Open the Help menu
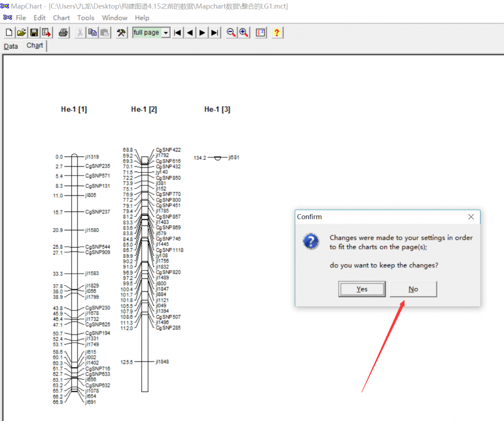 click(x=142, y=18)
